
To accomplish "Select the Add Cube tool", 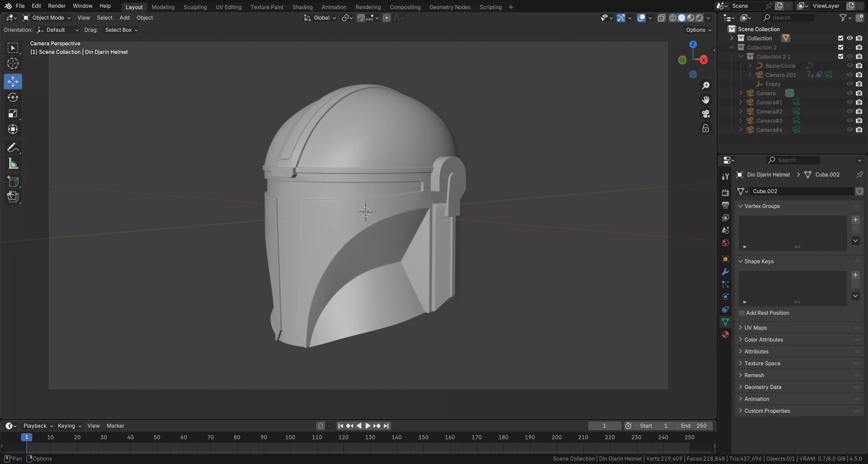I will click(x=13, y=181).
